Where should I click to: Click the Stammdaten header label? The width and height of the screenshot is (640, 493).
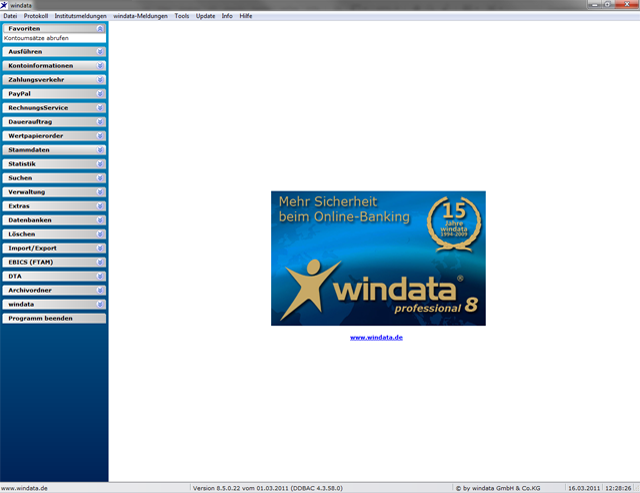coord(29,150)
